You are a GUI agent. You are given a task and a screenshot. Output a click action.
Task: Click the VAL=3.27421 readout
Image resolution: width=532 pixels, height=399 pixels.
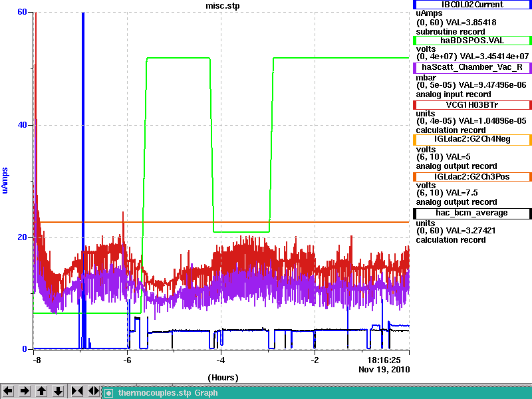471,231
